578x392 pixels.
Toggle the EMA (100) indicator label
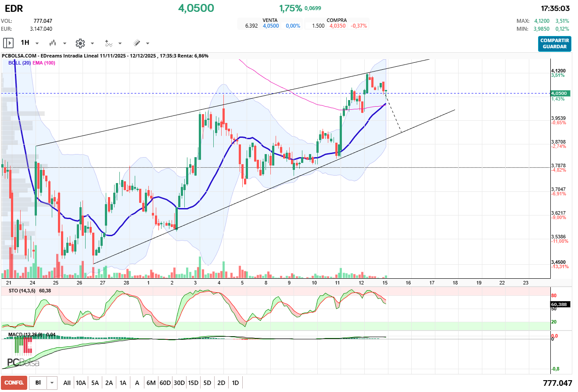[x=44, y=63]
